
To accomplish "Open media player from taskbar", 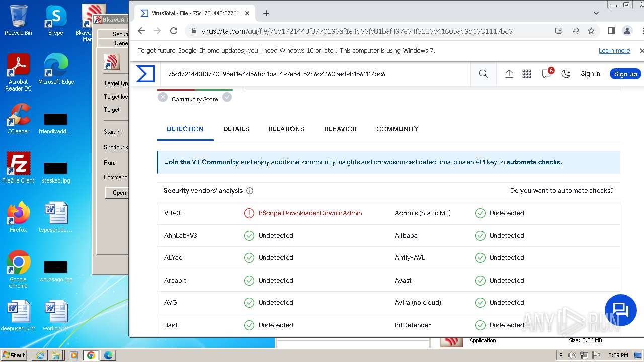I will pos(74,355).
